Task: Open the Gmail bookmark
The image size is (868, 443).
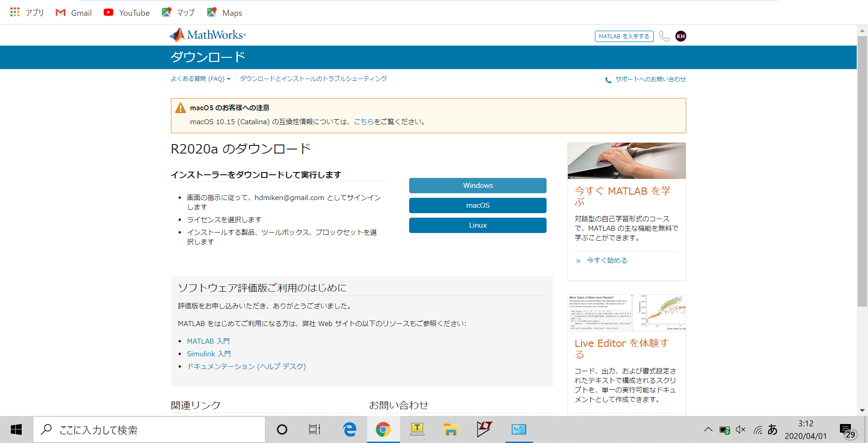Action: coord(74,13)
